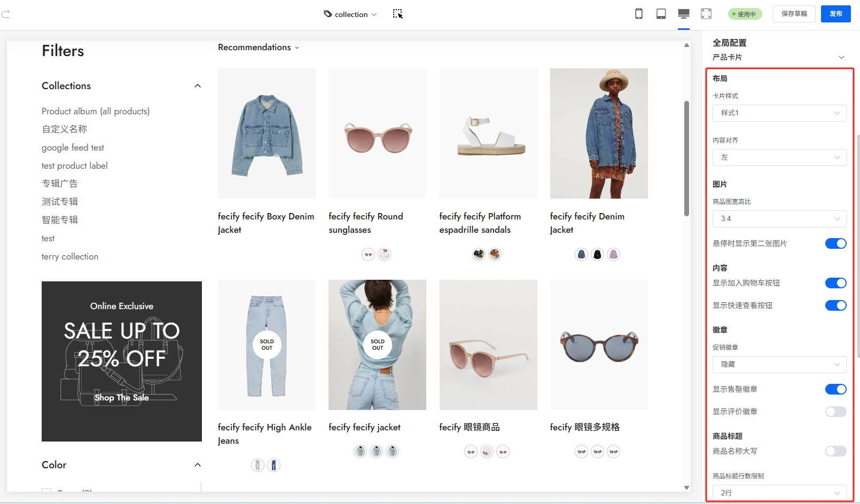860x504 pixels.
Task: Switch to tablet device preview
Action: click(661, 14)
